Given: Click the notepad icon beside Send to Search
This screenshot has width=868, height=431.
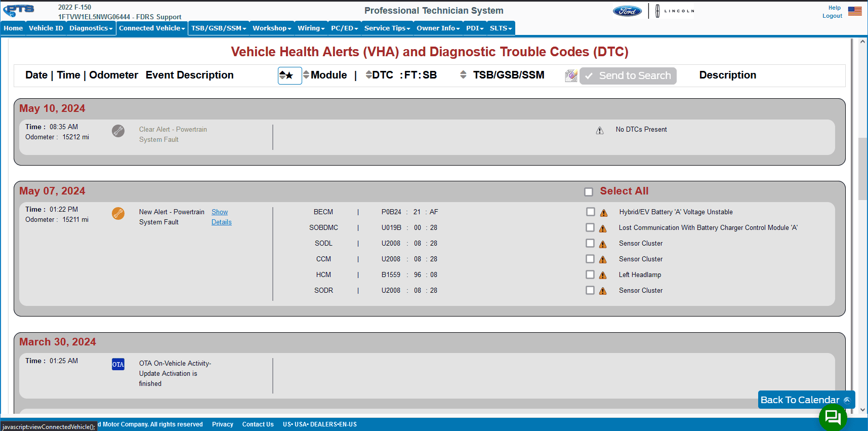Looking at the screenshot, I should tap(571, 75).
